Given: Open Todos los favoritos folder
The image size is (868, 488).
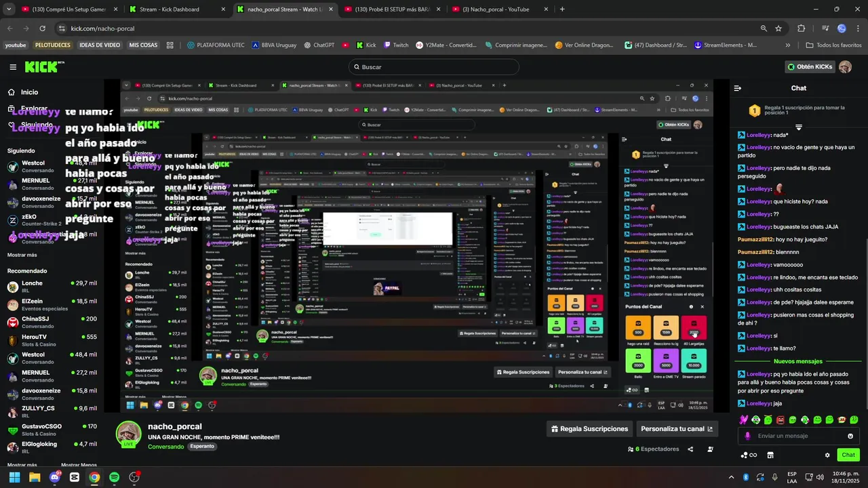Looking at the screenshot, I should point(833,45).
